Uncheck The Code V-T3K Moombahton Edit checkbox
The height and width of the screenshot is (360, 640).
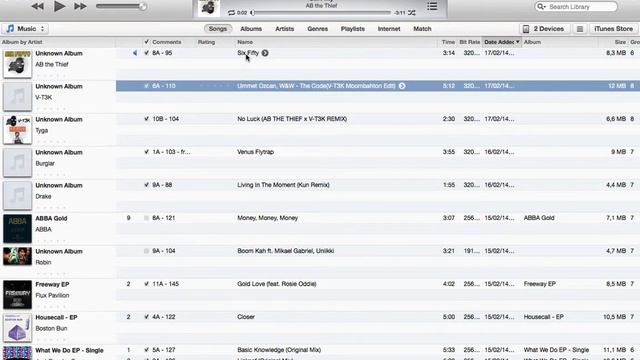(x=147, y=86)
